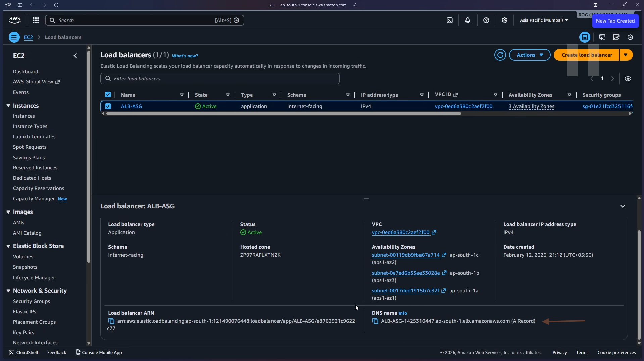Image resolution: width=644 pixels, height=361 pixels.
Task: Refresh the load balancers list
Action: point(500,55)
